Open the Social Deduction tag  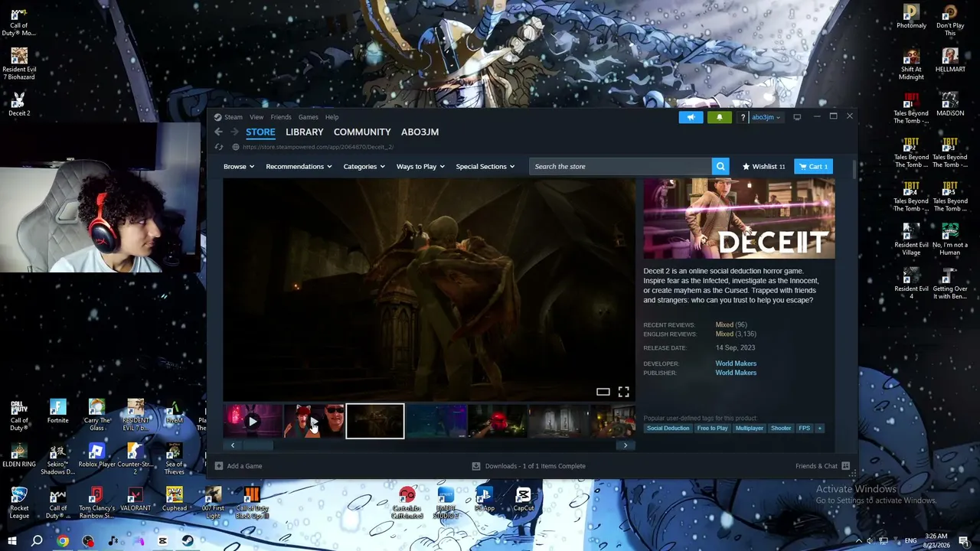668,428
